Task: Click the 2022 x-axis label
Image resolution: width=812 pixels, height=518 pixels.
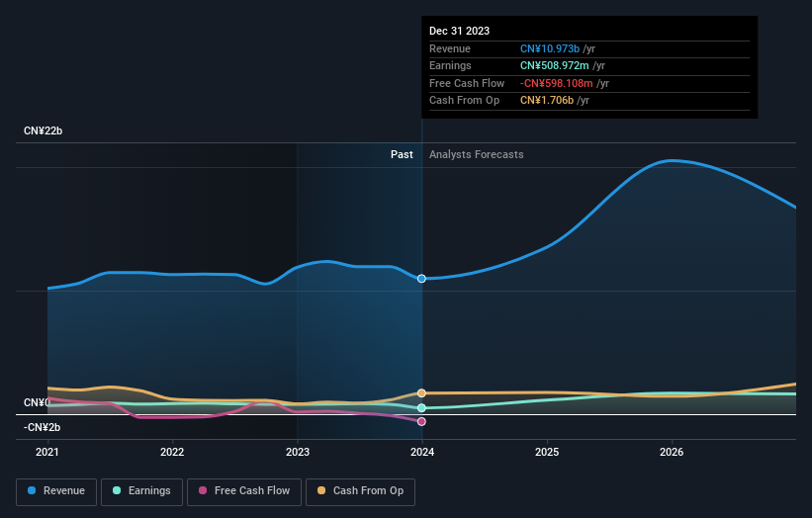Action: [x=172, y=453]
